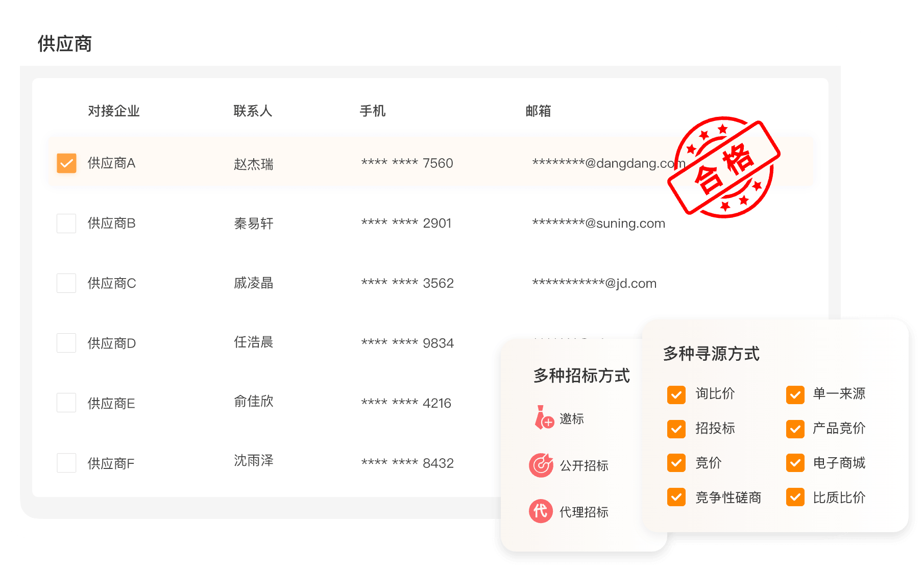The height and width of the screenshot is (571, 924).
Task: Click phone number ending in 3562
Action: pos(407,283)
